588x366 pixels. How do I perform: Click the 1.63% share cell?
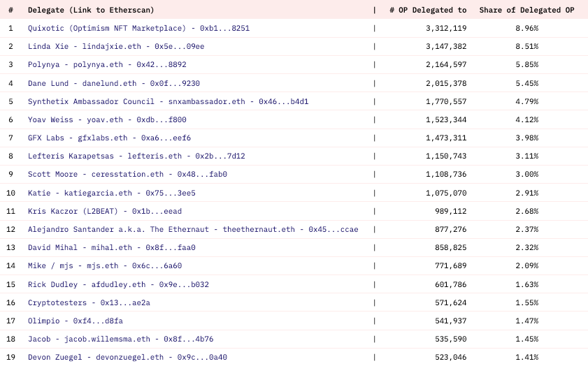pyautogui.click(x=527, y=284)
